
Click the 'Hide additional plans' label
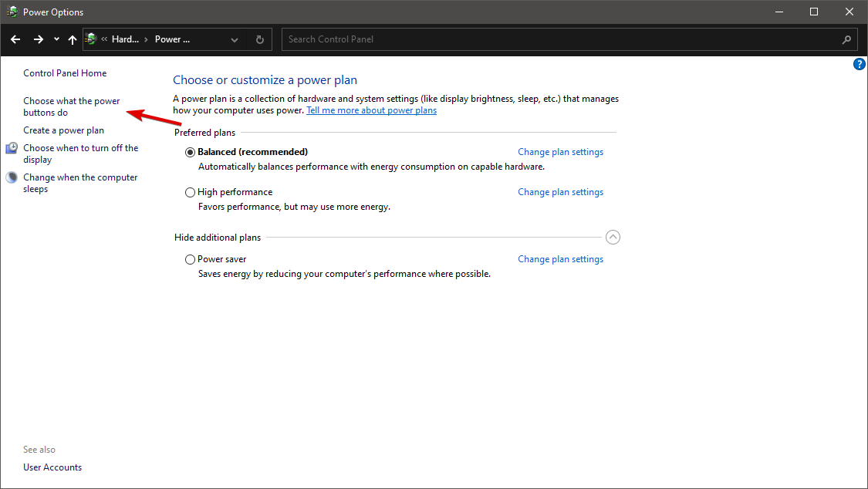click(218, 238)
